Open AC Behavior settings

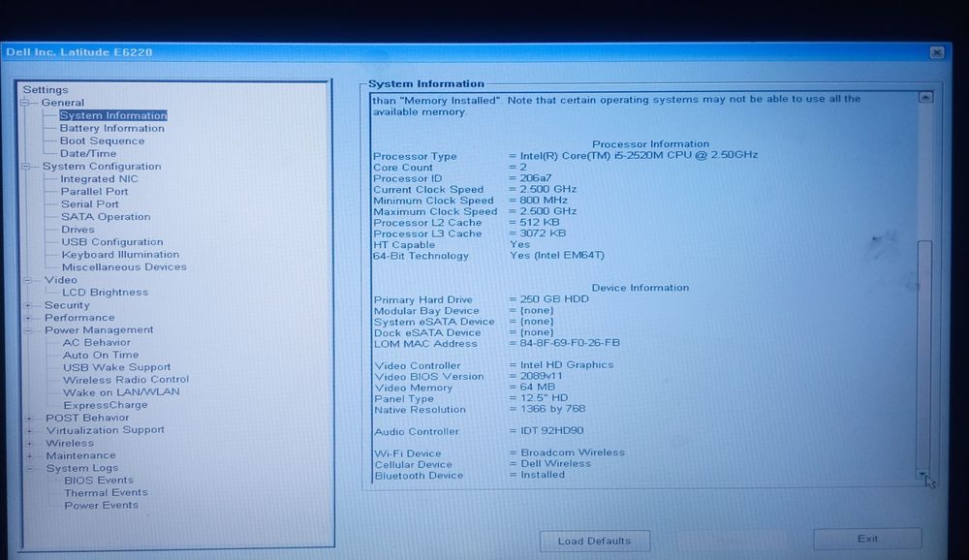click(96, 342)
